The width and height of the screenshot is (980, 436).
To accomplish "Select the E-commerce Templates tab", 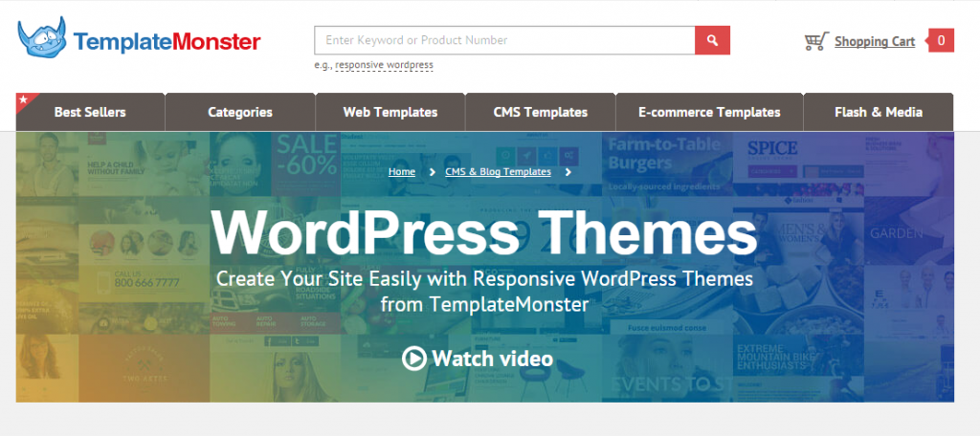I will point(709,113).
